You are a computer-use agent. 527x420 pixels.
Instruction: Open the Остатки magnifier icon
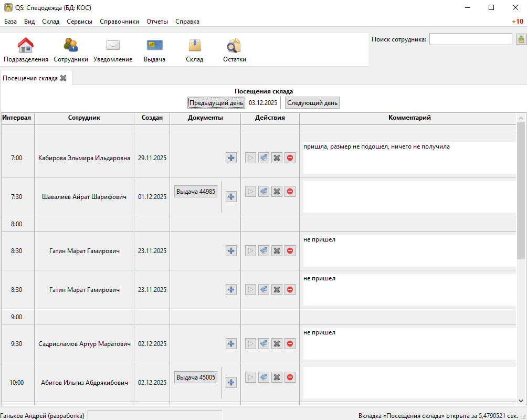pyautogui.click(x=234, y=46)
